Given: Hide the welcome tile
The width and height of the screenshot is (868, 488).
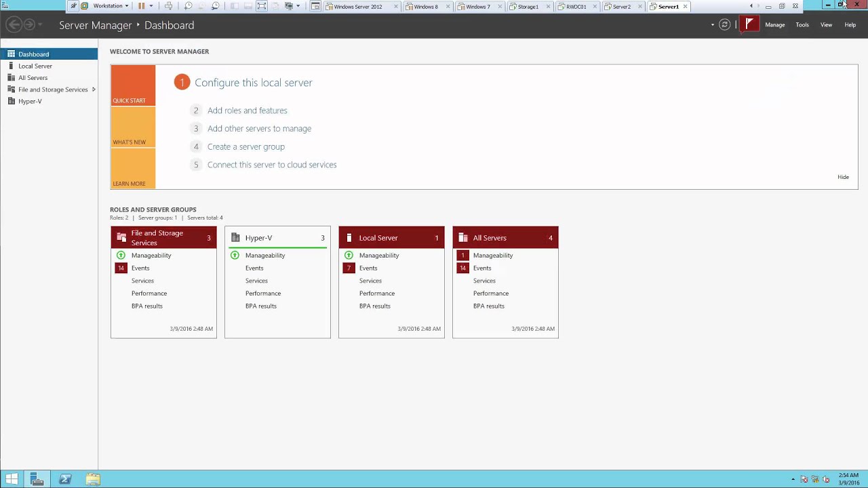Looking at the screenshot, I should 843,177.
